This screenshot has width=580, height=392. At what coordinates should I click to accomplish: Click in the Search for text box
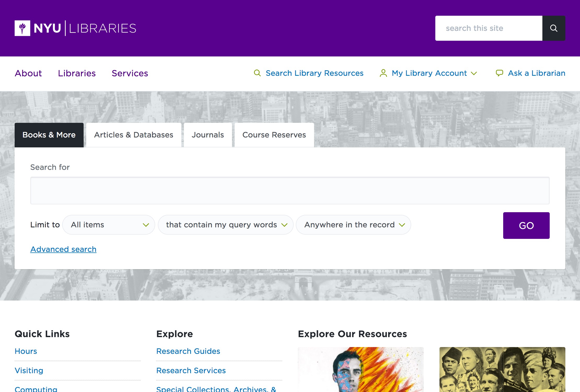290,191
